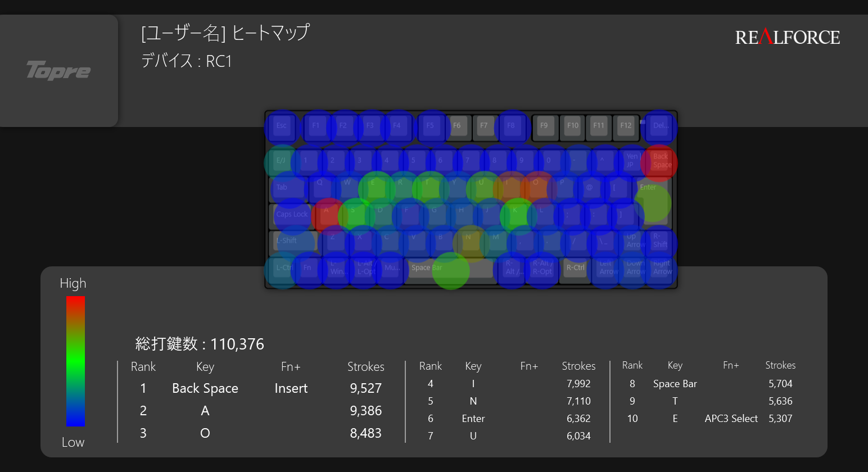Select the F8 key on the heatmap
This screenshot has height=472, width=868.
512,127
